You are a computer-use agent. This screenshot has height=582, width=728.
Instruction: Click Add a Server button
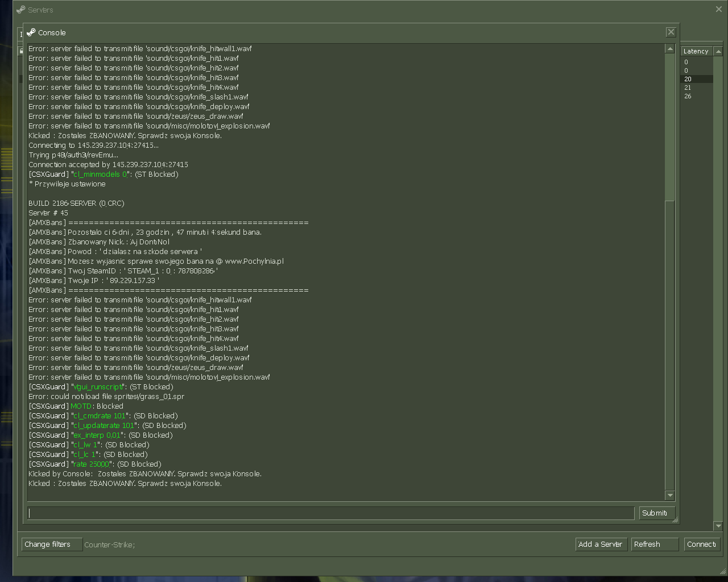click(x=601, y=544)
